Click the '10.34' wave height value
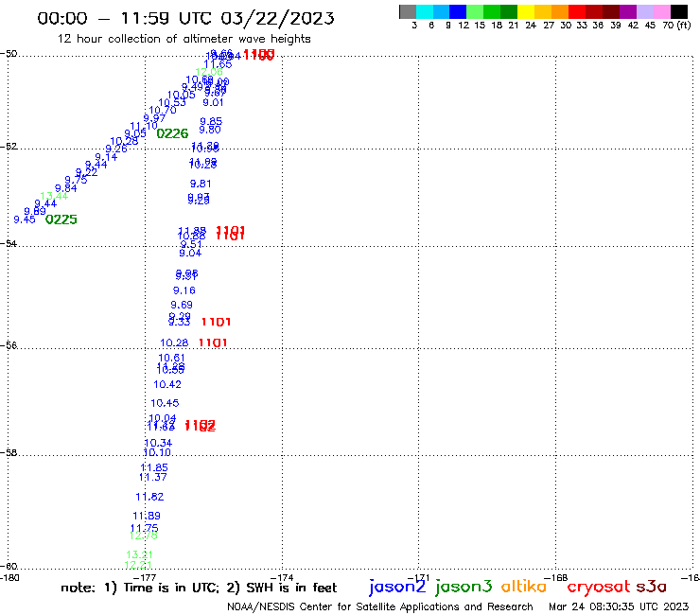700x615 pixels. tap(158, 443)
